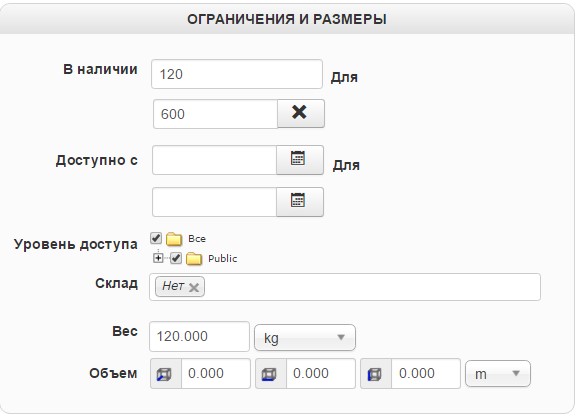This screenshot has width=581, height=416.
Task: Toggle the Public access level checkbox
Action: (176, 258)
